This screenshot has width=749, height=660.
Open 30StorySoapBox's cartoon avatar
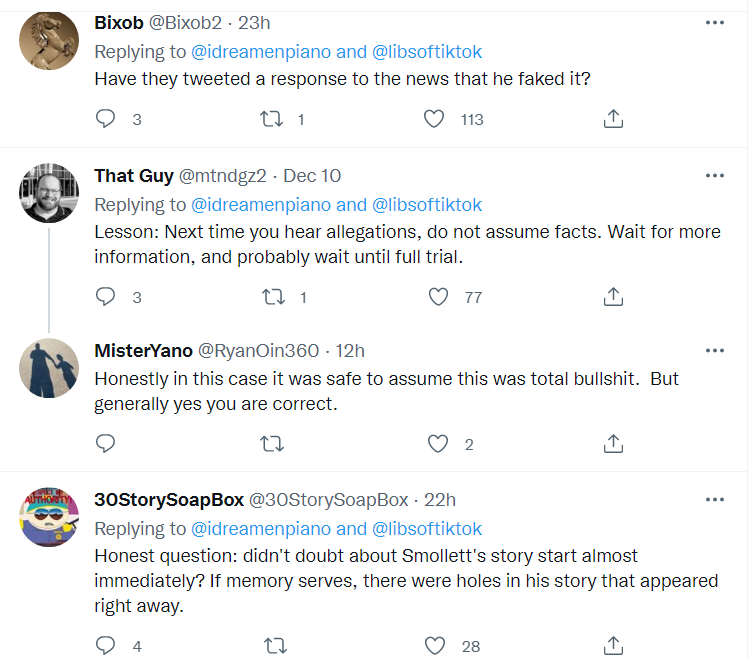pyautogui.click(x=49, y=517)
